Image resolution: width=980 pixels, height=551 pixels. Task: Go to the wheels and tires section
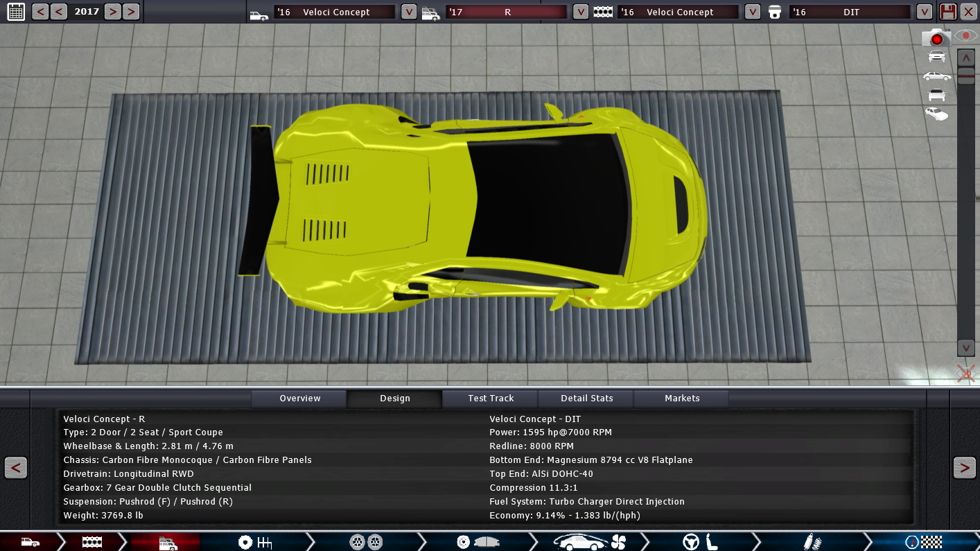[x=366, y=542]
